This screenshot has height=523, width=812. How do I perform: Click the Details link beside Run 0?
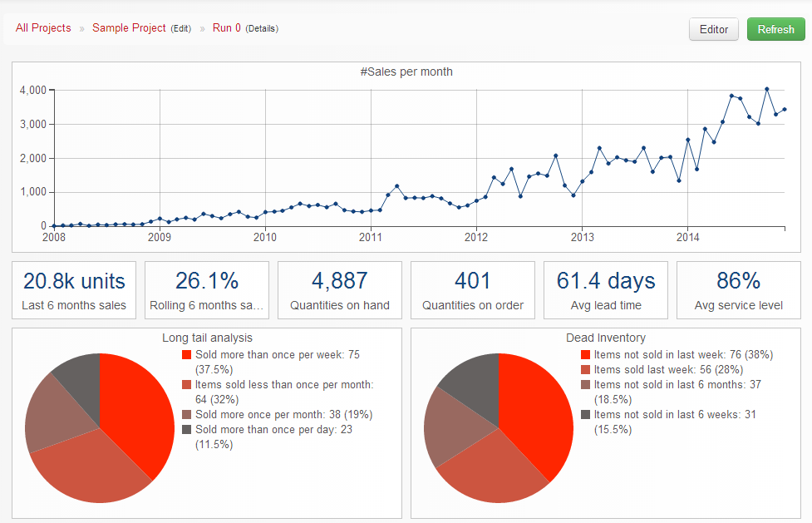pyautogui.click(x=262, y=29)
